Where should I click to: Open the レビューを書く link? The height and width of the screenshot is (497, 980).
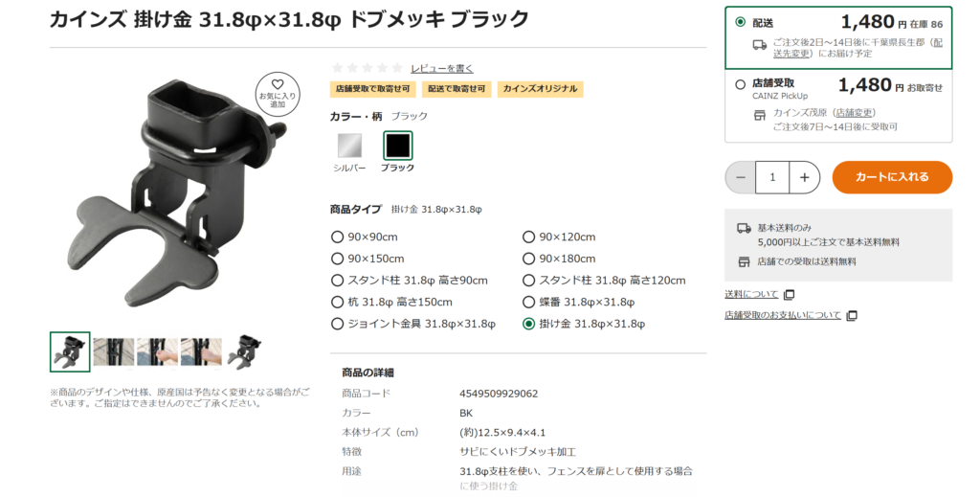(x=441, y=68)
